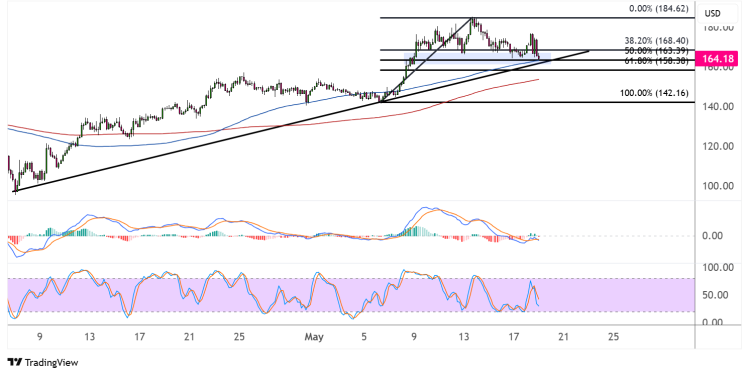The image size is (749, 375).
Task: Click the pink 164.18 current price label
Action: tap(718, 60)
